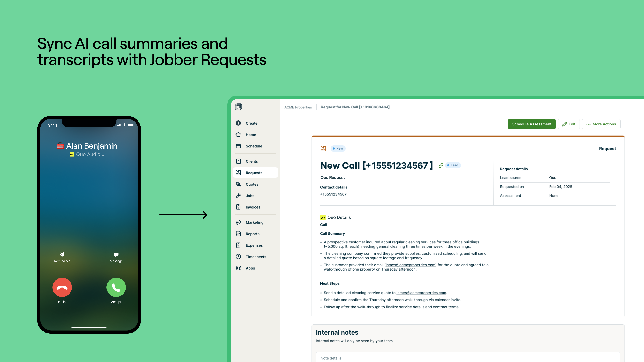Screen dimensions: 644x362
Task: Click the Edit button
Action: [569, 124]
